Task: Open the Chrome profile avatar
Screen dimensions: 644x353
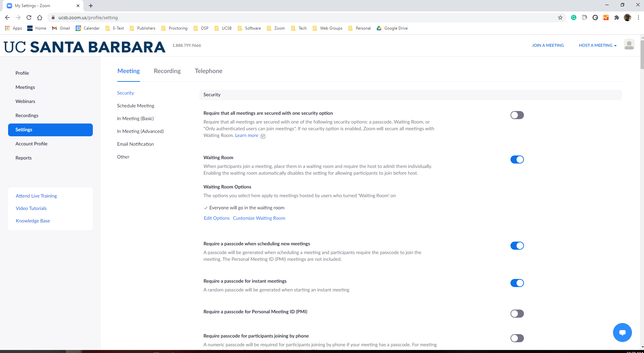Action: [x=628, y=17]
